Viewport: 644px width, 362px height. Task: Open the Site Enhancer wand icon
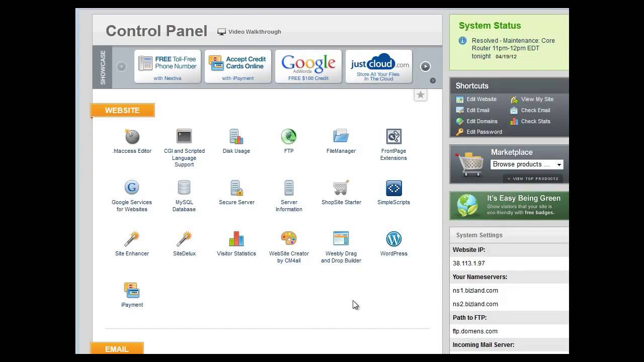click(x=132, y=239)
